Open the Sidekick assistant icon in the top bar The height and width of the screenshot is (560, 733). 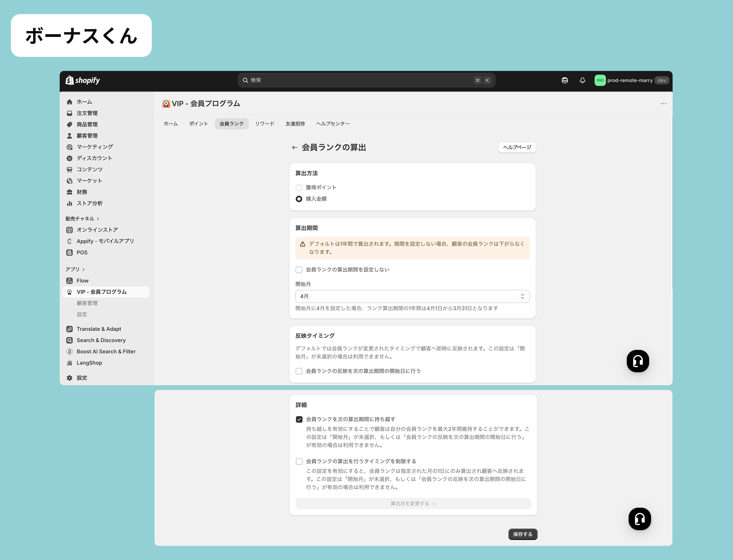565,80
